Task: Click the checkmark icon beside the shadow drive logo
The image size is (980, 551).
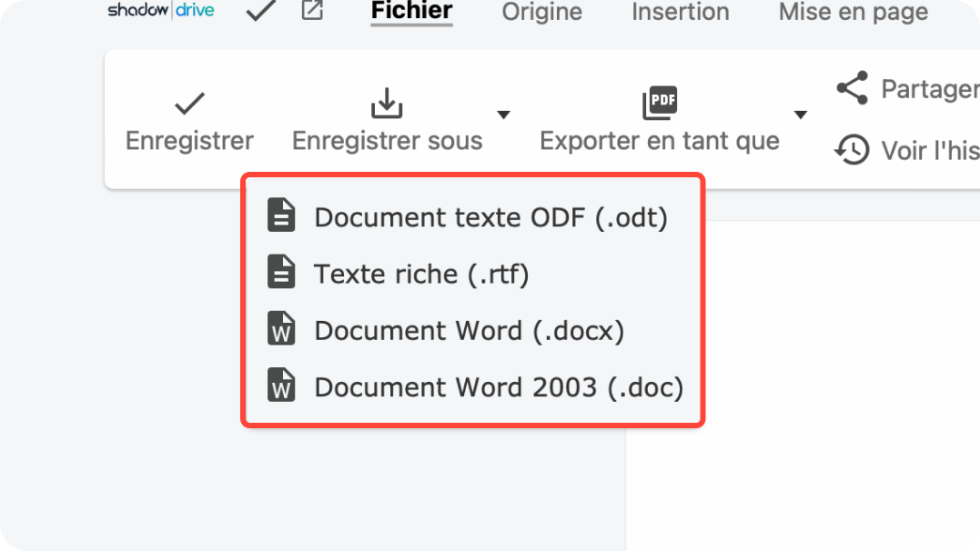Action: 261,12
